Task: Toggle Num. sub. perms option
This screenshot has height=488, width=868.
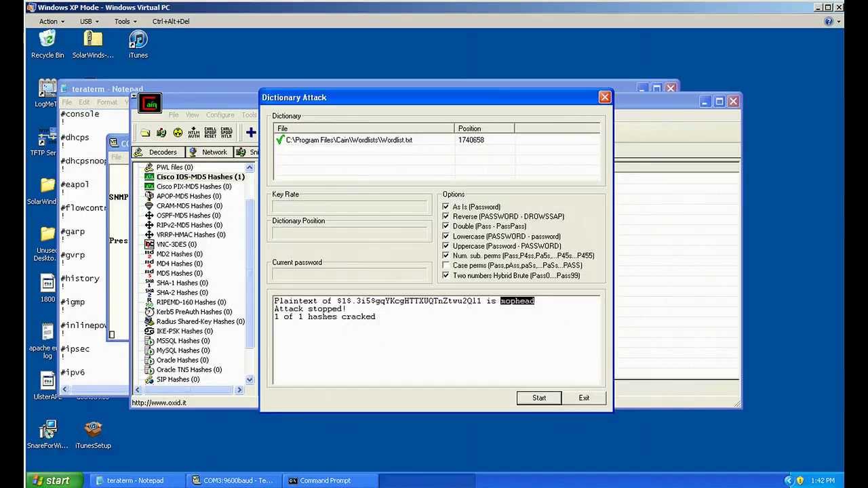Action: [446, 256]
